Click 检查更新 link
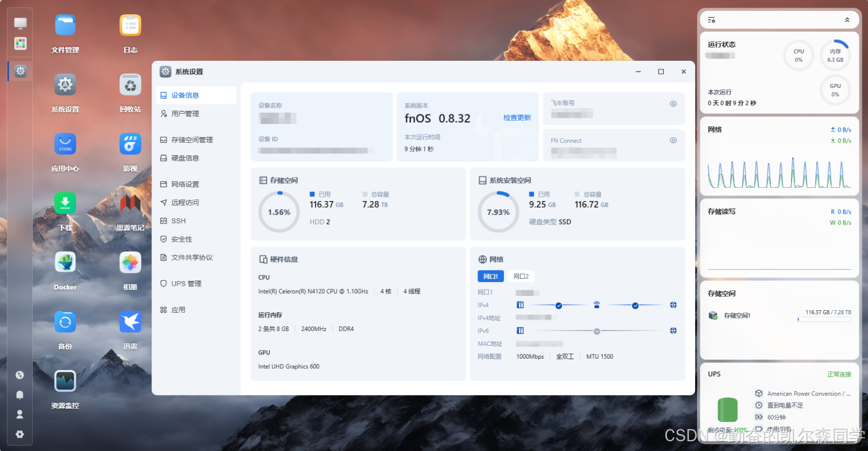 coord(517,118)
